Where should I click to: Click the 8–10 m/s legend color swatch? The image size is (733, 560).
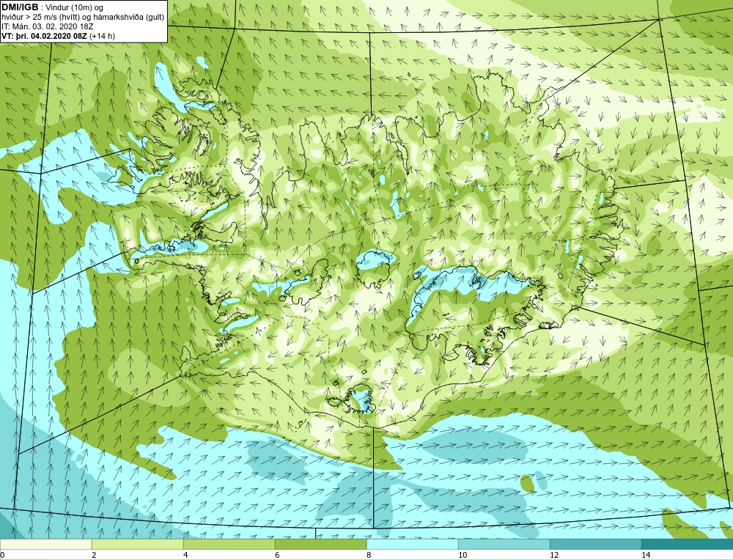412,544
